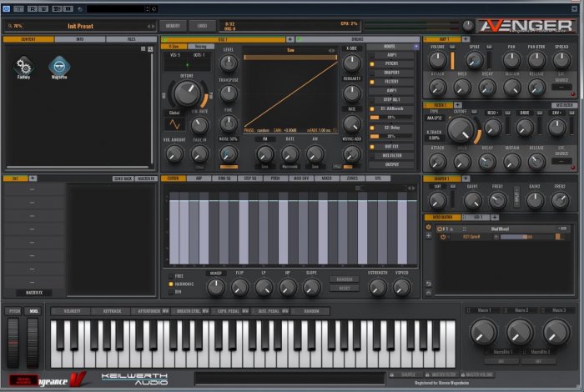Click the MEMORY button

coord(173,26)
